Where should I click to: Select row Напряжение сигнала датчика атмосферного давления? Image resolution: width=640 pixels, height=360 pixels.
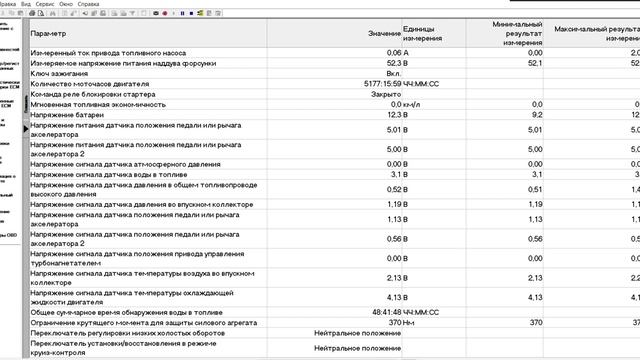335,164
